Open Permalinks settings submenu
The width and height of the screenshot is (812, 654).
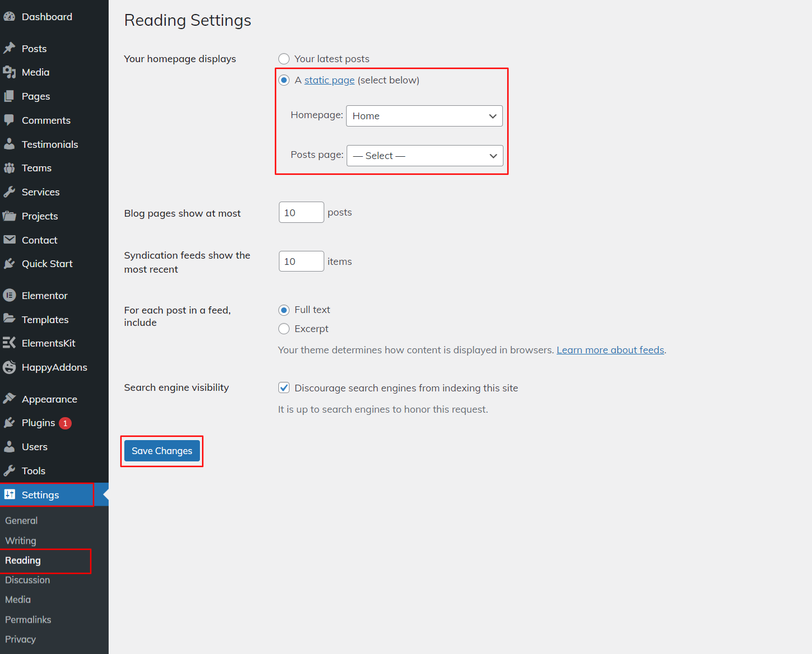28,620
